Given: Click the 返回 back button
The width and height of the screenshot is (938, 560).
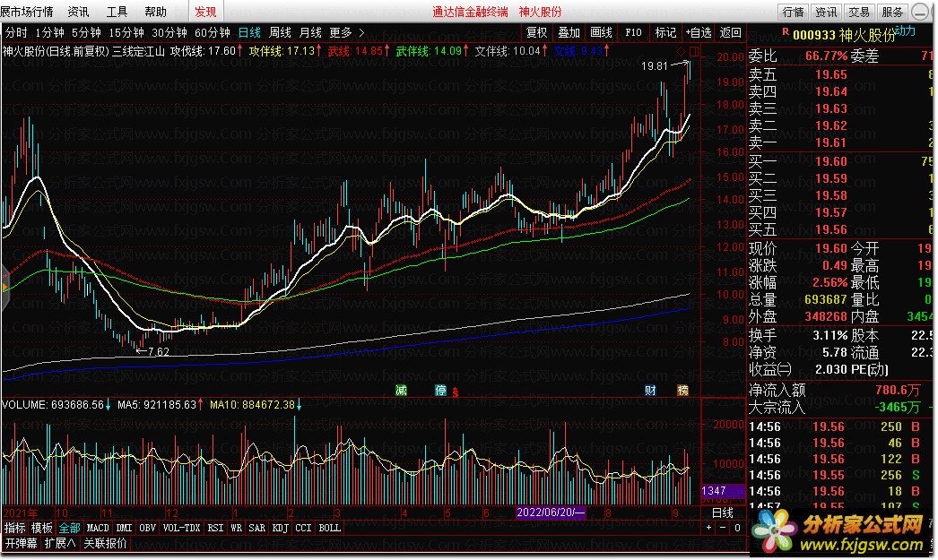Looking at the screenshot, I should point(731,32).
